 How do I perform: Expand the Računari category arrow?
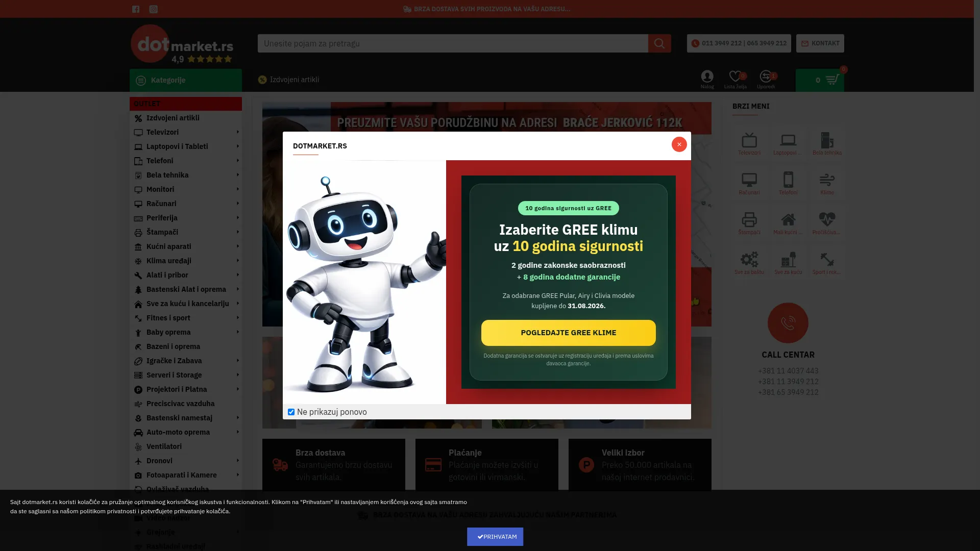[238, 204]
